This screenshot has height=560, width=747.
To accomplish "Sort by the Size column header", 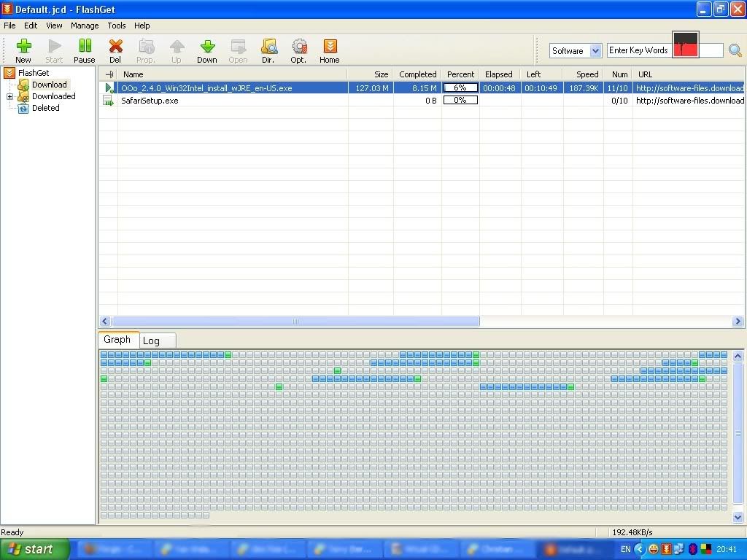I will click(x=370, y=74).
